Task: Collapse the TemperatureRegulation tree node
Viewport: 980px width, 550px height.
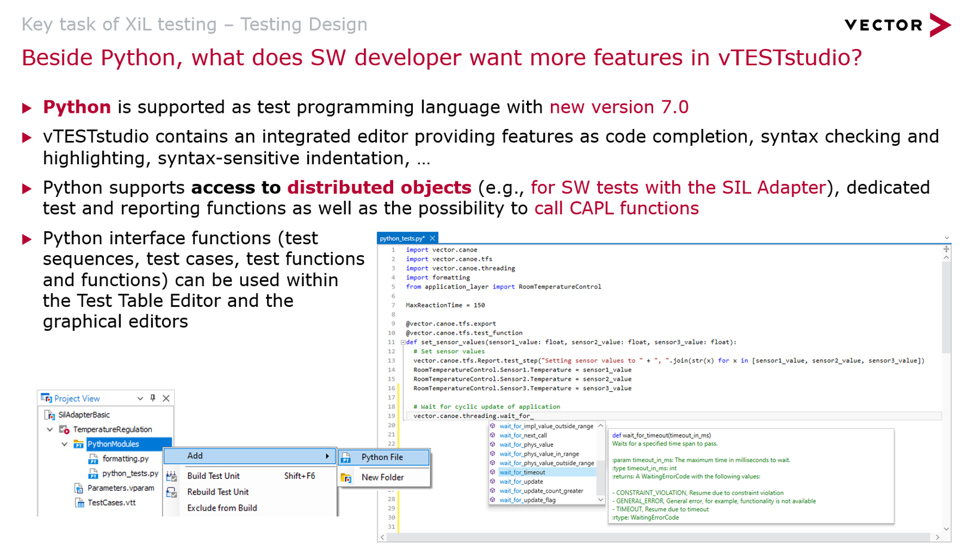Action: click(50, 429)
